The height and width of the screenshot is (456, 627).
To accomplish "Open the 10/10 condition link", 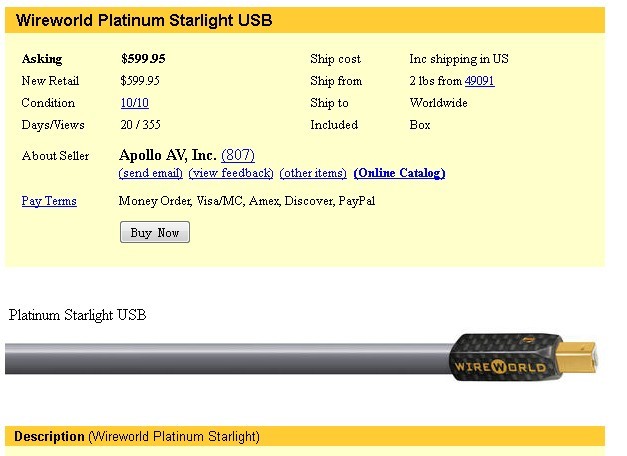I will [135, 103].
